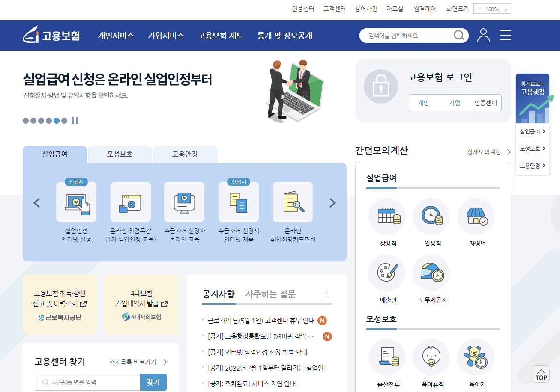560x392 pixels.
Task: Open 수급자격 신청서 인터넷 제출
Action: pos(238,202)
